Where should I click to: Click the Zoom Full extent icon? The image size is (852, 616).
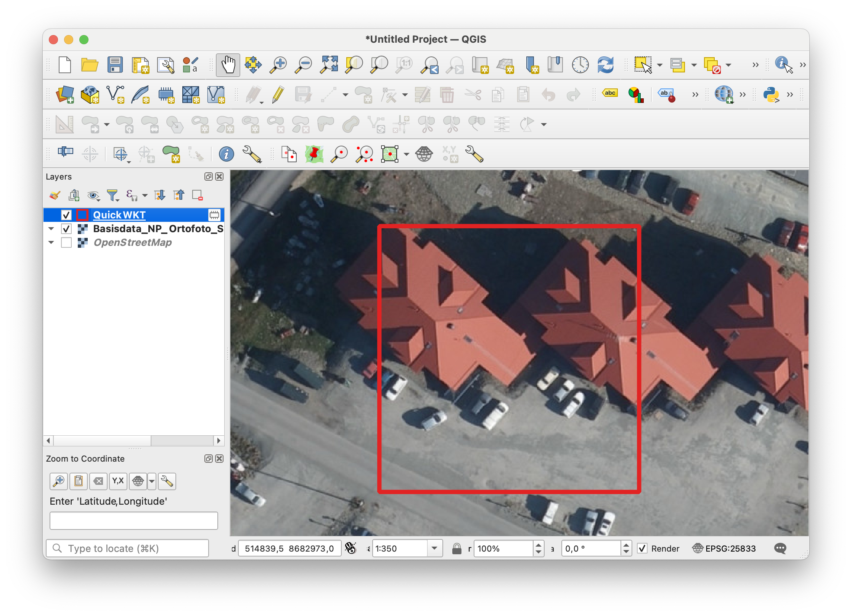(x=329, y=65)
